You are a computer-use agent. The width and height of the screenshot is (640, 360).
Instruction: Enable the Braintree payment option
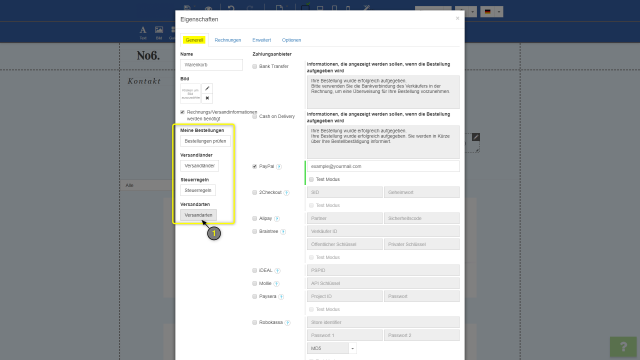tap(255, 231)
